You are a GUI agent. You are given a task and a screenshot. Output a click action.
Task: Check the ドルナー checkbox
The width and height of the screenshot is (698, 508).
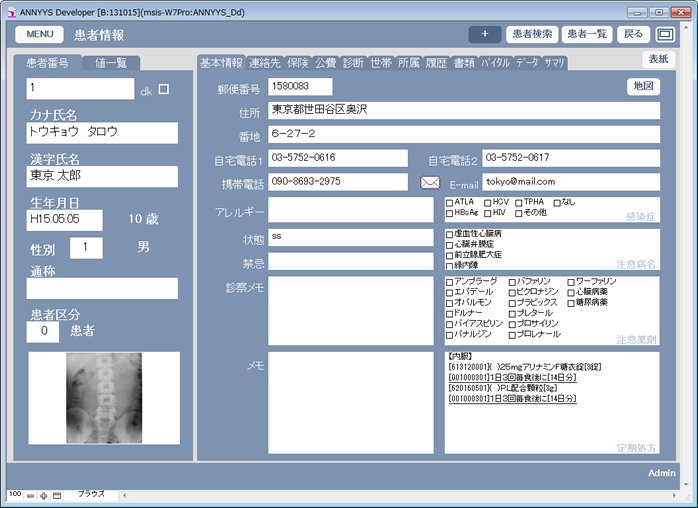point(450,314)
